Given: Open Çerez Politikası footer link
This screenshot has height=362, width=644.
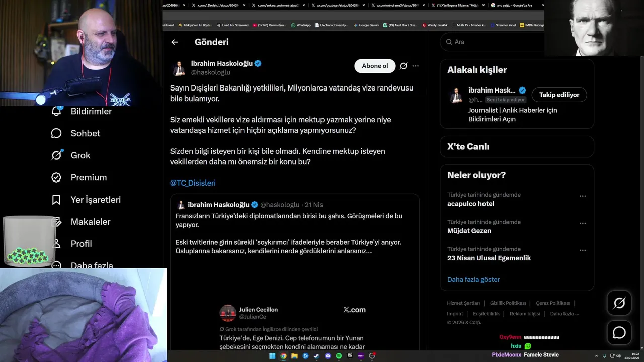Looking at the screenshot, I should coord(553,303).
